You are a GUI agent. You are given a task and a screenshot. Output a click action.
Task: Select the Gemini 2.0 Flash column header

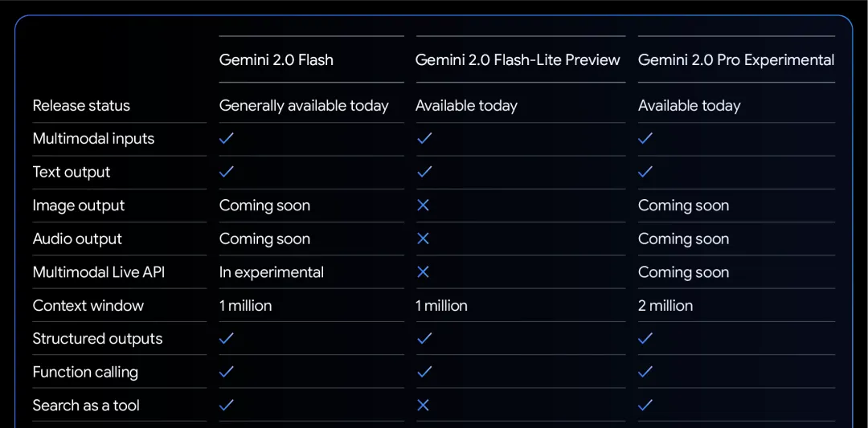pyautogui.click(x=276, y=59)
